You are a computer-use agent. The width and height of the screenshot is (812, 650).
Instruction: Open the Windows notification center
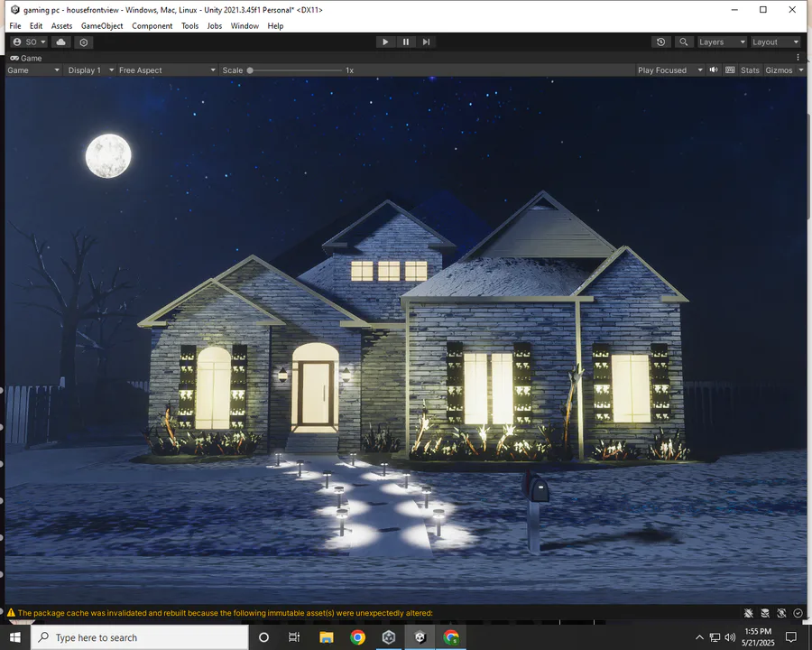(x=790, y=637)
